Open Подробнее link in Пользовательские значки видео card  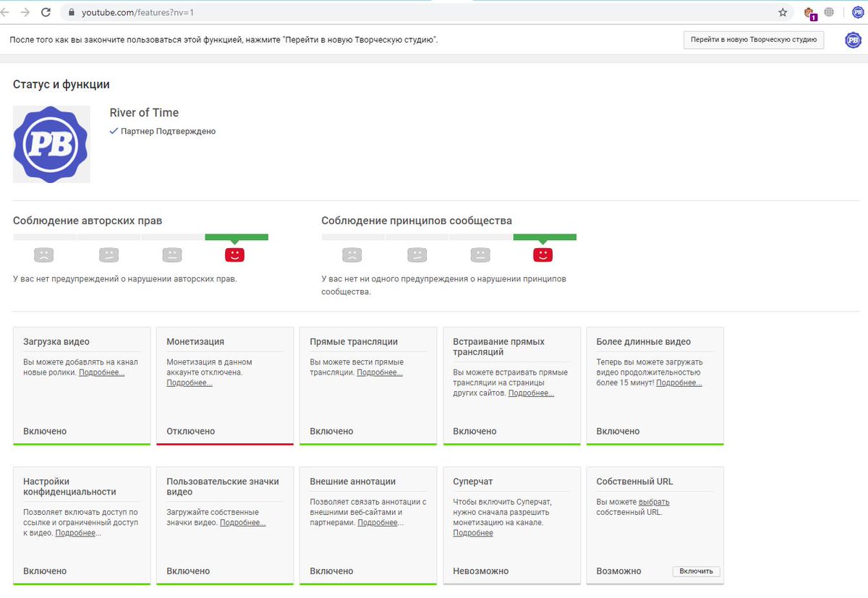[x=243, y=522]
